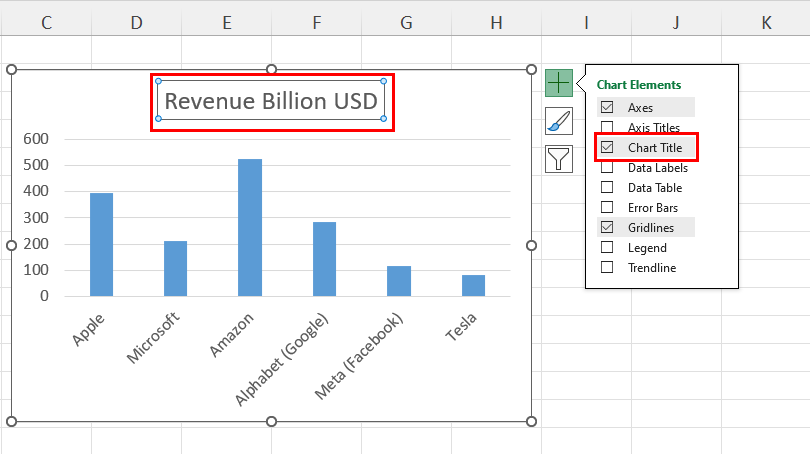Click the chart's bottom-left sizing handle

coord(11,421)
